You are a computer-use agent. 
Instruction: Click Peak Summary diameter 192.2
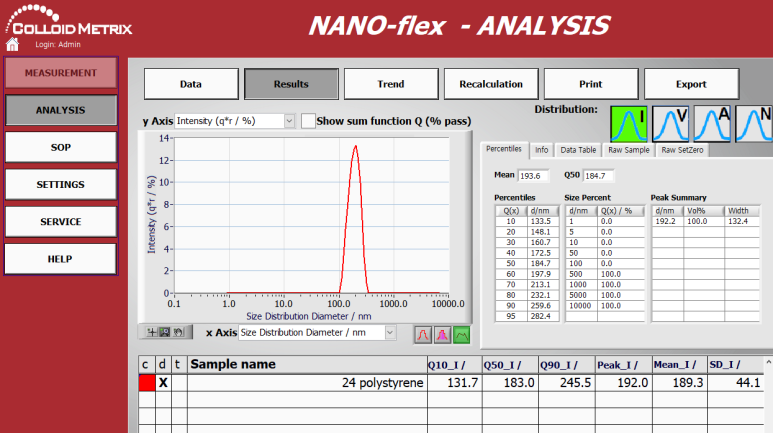666,221
